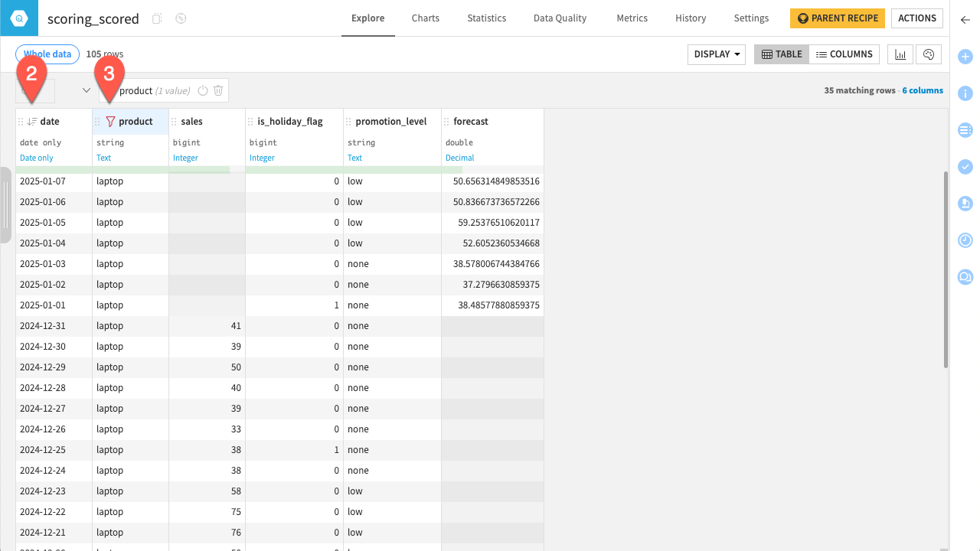The width and height of the screenshot is (980, 551).
Task: Open the ACTIONS menu
Action: click(x=916, y=18)
